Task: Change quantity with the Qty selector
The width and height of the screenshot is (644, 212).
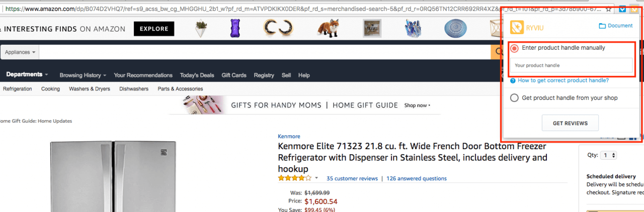Action: coord(609,156)
